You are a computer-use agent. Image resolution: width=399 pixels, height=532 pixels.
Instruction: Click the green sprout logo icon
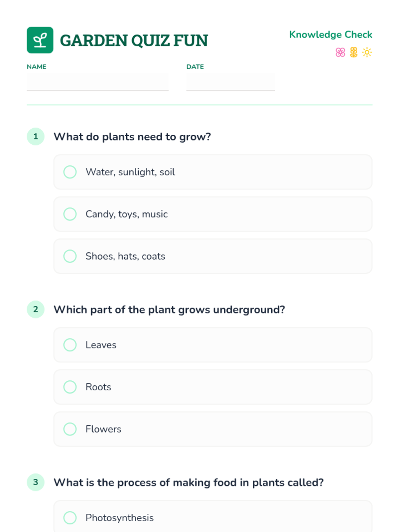[x=40, y=40]
